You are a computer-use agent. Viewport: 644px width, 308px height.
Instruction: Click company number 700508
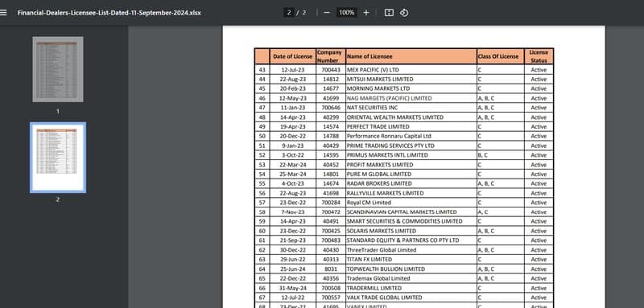pos(331,288)
